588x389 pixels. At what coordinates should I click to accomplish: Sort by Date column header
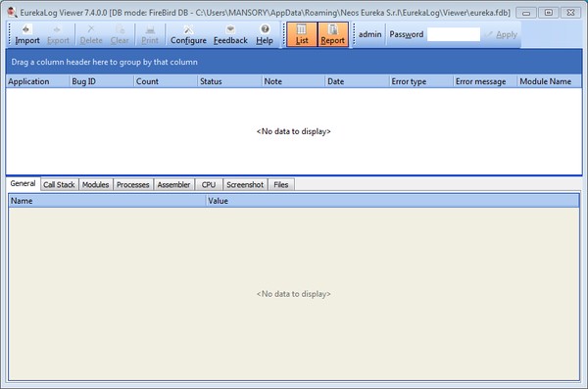[x=357, y=81]
